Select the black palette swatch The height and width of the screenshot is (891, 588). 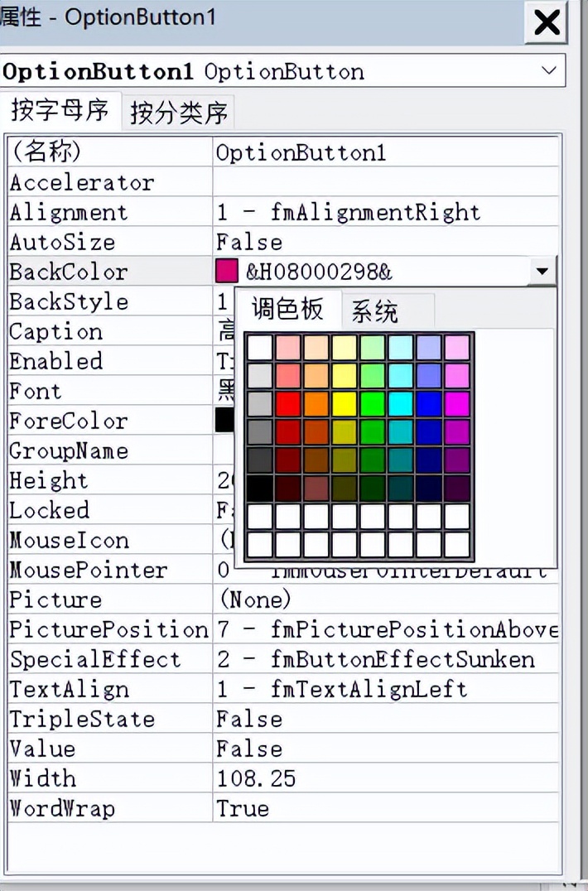[260, 488]
